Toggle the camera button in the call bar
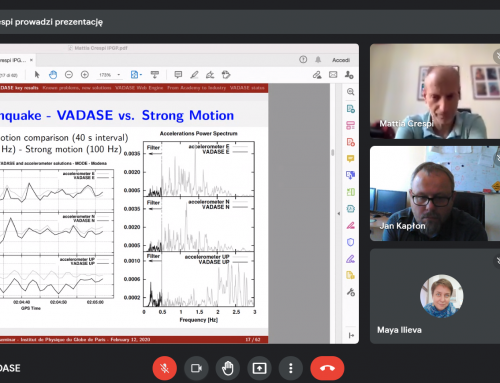Image resolution: width=500 pixels, height=383 pixels. pyautogui.click(x=196, y=368)
